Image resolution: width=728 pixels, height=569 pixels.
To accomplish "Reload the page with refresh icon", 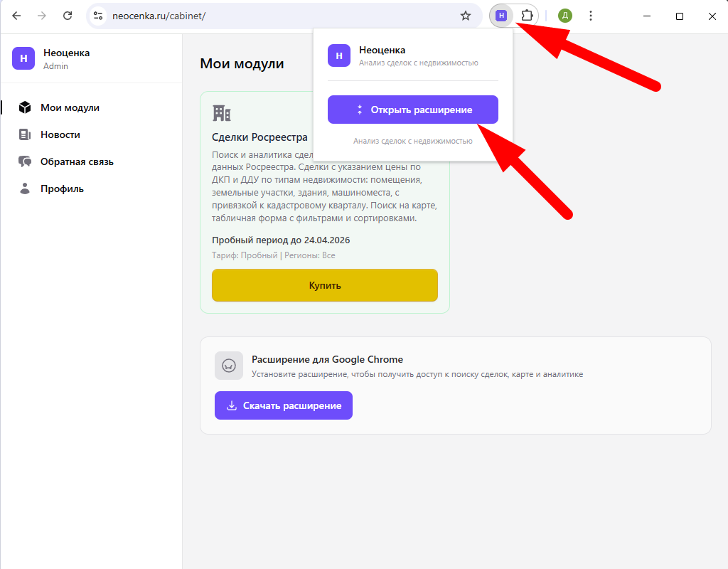I will tap(68, 16).
